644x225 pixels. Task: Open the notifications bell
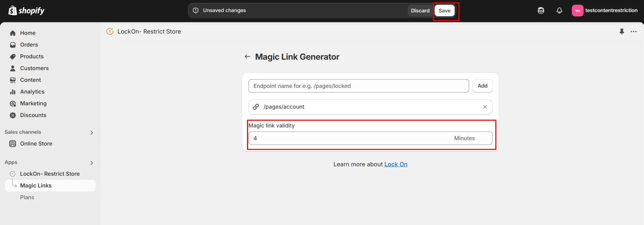pos(559,10)
